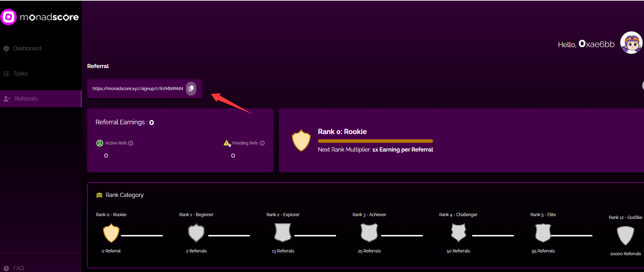Click the Rank 12 Godlike shield badge
The width and height of the screenshot is (644, 272).
[625, 235]
